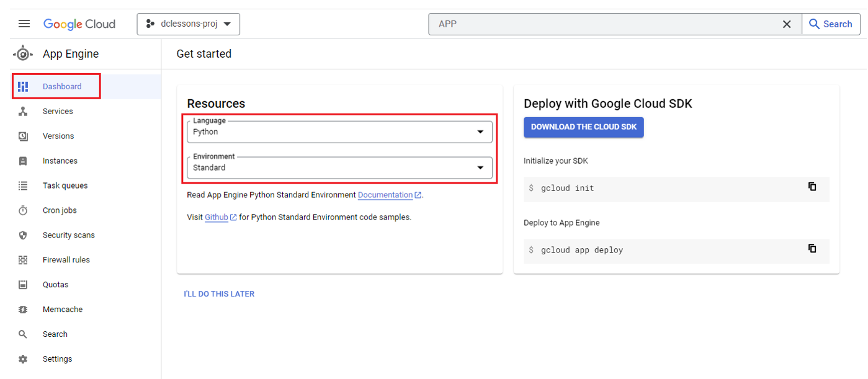
Task: Click the Get started heading
Action: pyautogui.click(x=204, y=54)
